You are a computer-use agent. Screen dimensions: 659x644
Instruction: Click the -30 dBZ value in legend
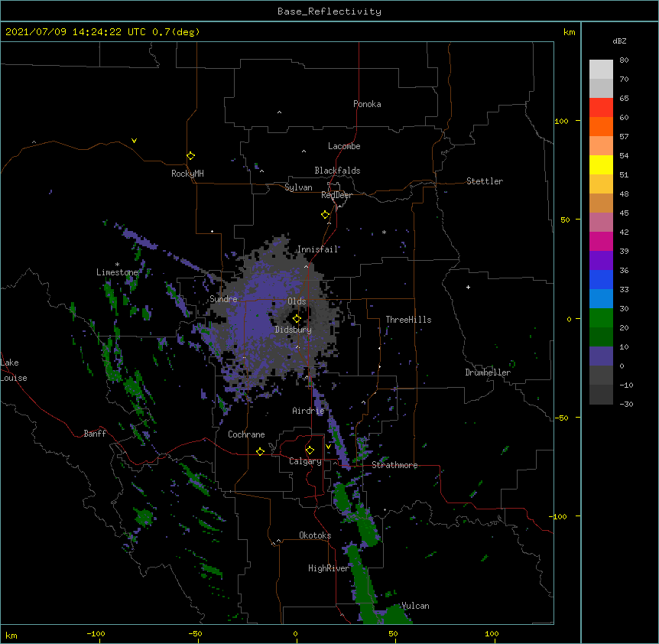[x=626, y=404]
